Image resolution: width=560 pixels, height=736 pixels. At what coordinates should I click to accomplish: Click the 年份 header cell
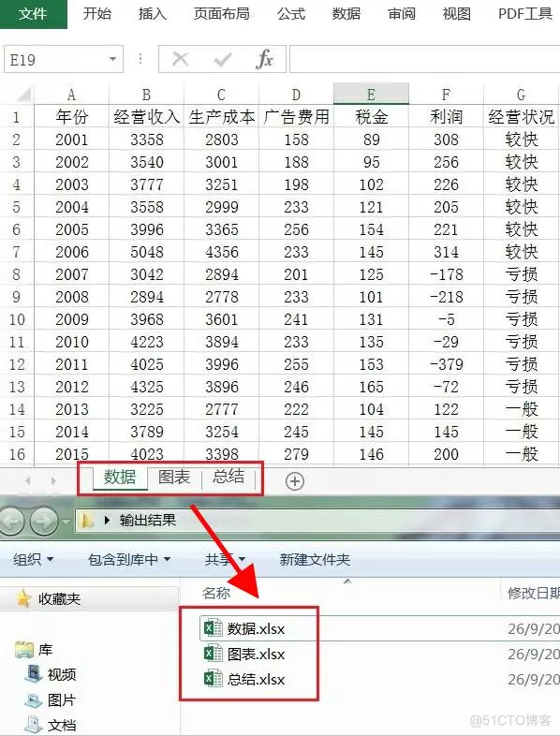(x=71, y=116)
